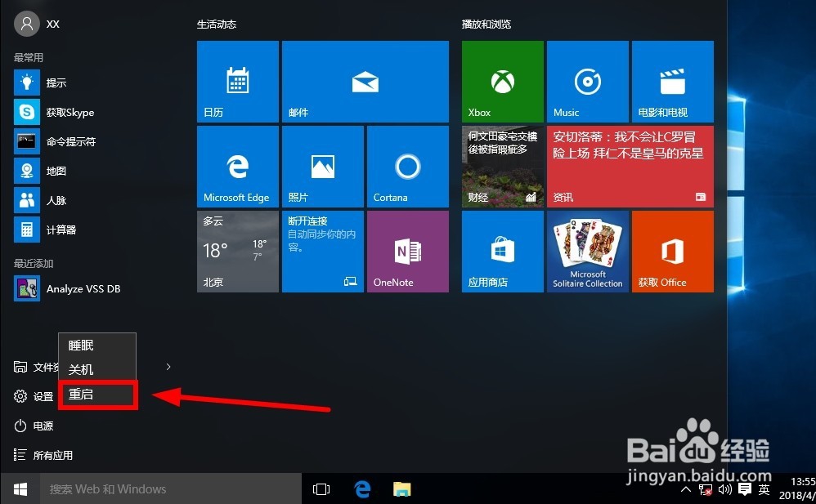
Task: Click the taskbar clock showing 13:55
Action: tap(796, 489)
